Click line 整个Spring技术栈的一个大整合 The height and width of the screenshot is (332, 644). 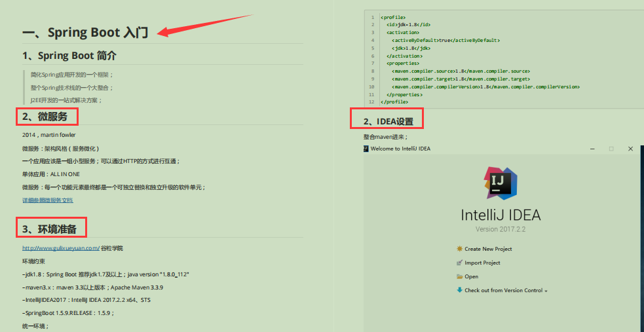(x=71, y=87)
